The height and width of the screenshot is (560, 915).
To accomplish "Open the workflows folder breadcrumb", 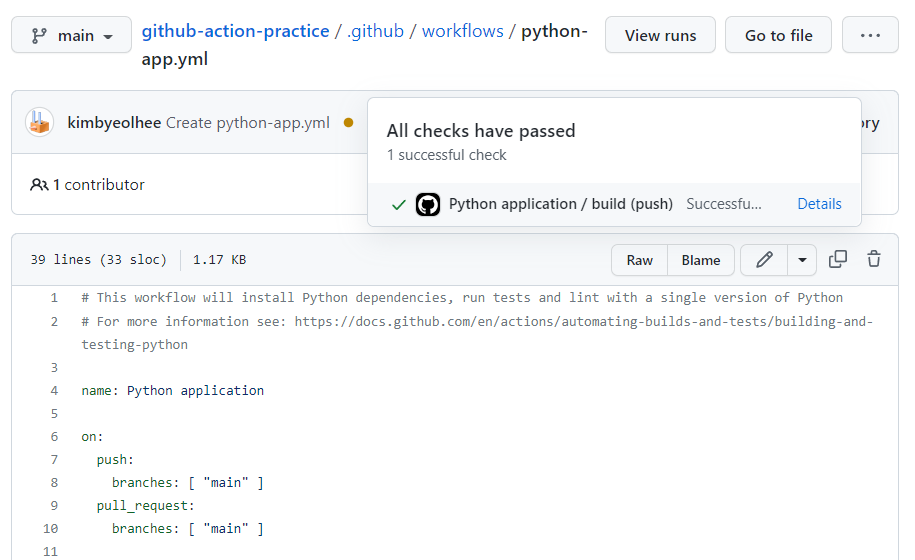I will 463,31.
